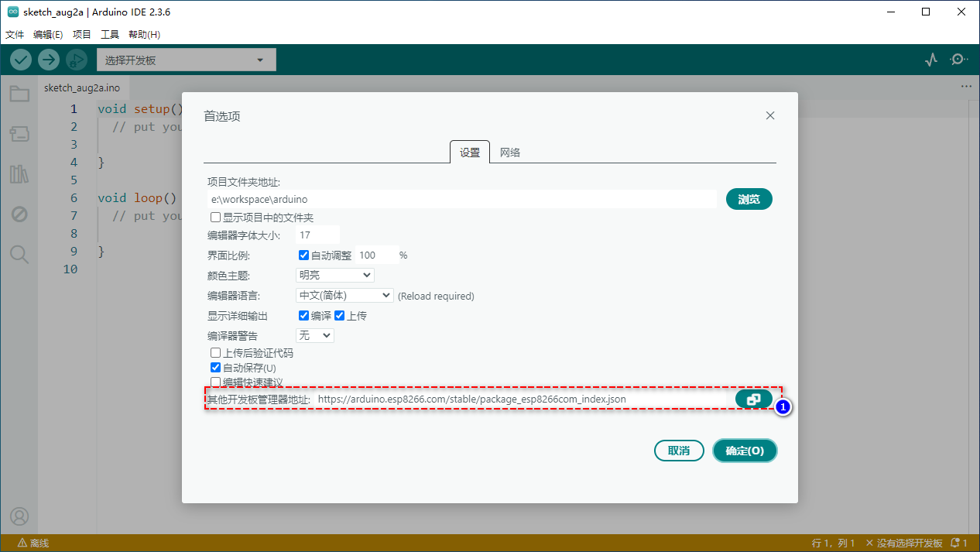Click line number 10 in the editor gutter
Screen dimensions: 980x552
pyautogui.click(x=70, y=269)
